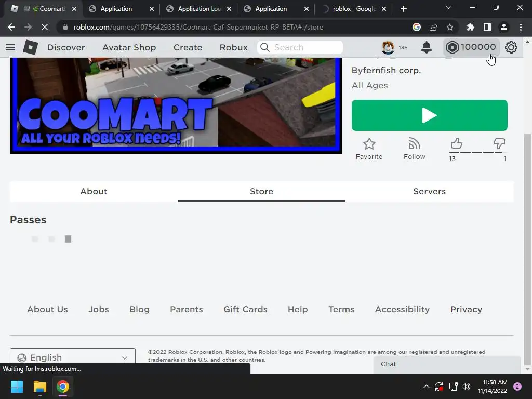Image resolution: width=532 pixels, height=399 pixels.
Task: Open the Chrome extensions puzzle icon
Action: pyautogui.click(x=470, y=27)
